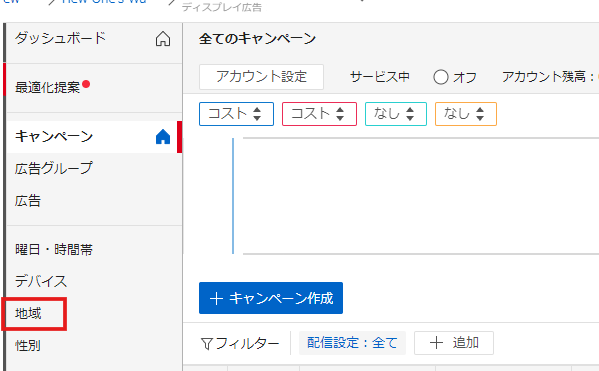Select キャンペーン in the sidebar

[54, 136]
